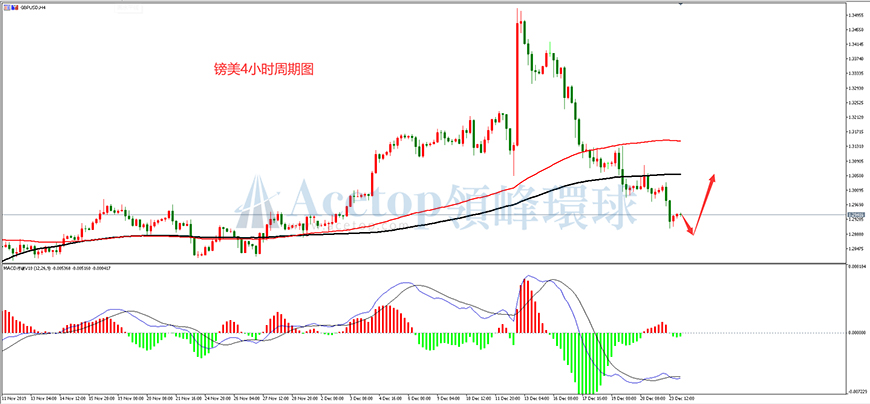The width and height of the screenshot is (870, 404).
Task: Click the 1.28475 price axis label
Action: [x=854, y=248]
